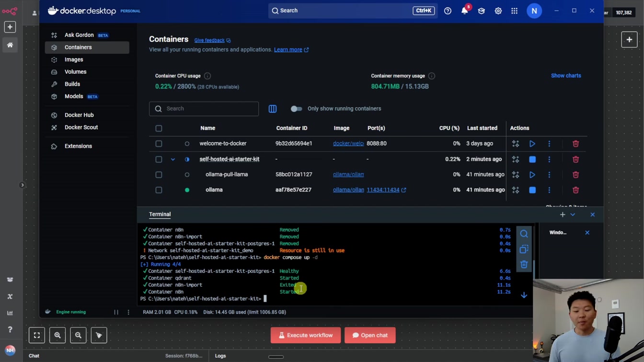The height and width of the screenshot is (362, 644).
Task: Add a new terminal session
Action: (x=563, y=215)
